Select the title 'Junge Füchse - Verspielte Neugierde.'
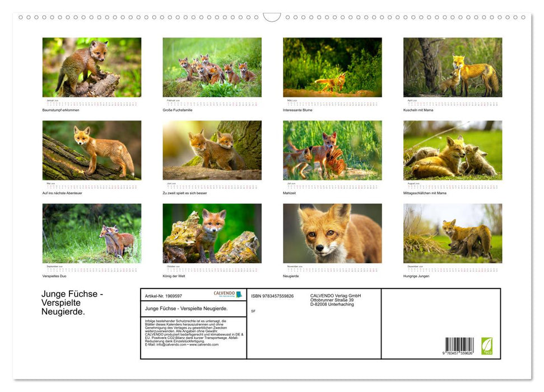Screen dimensions: 544x392 [71, 302]
